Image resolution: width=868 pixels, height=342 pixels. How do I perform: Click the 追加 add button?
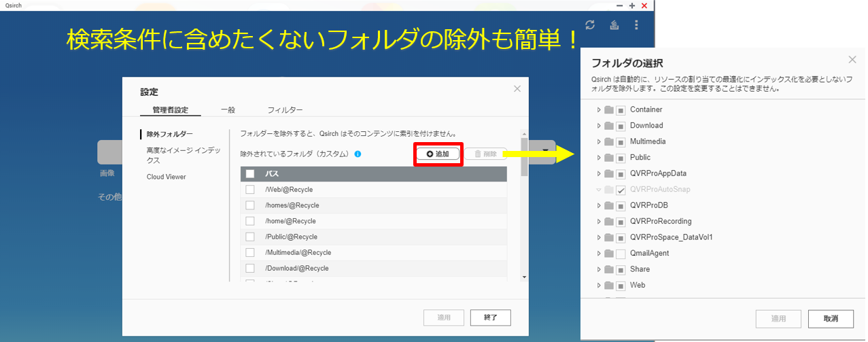(x=438, y=154)
